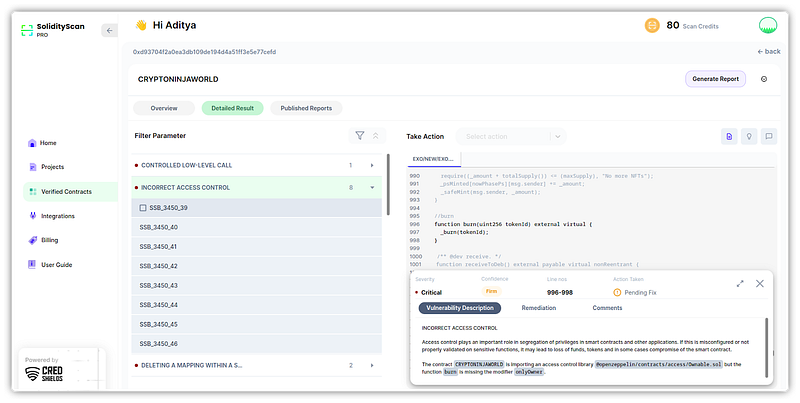Collapse the sidebar with arrow button

point(110,30)
